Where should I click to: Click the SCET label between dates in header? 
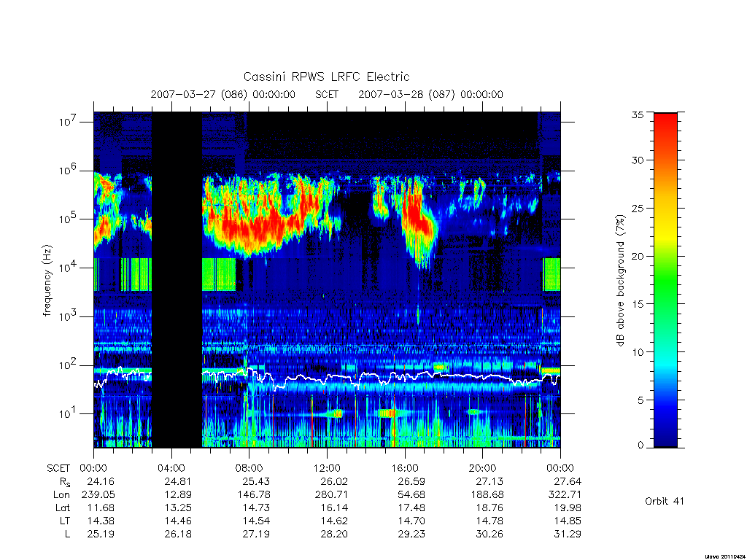click(327, 94)
